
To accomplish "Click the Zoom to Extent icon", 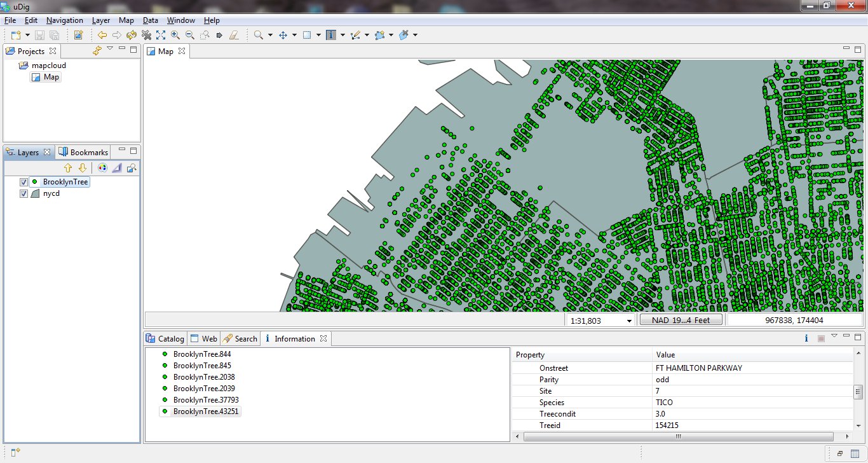I will point(161,35).
